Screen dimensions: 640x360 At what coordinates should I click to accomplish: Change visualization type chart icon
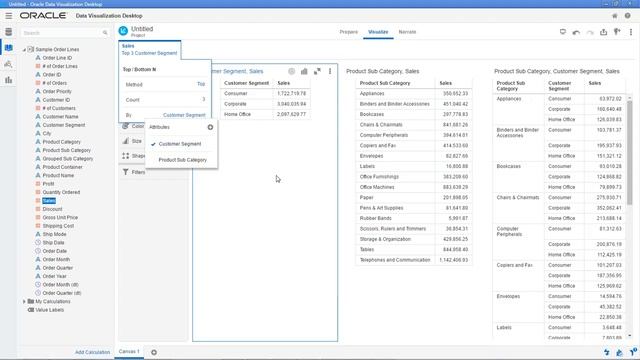[x=304, y=71]
